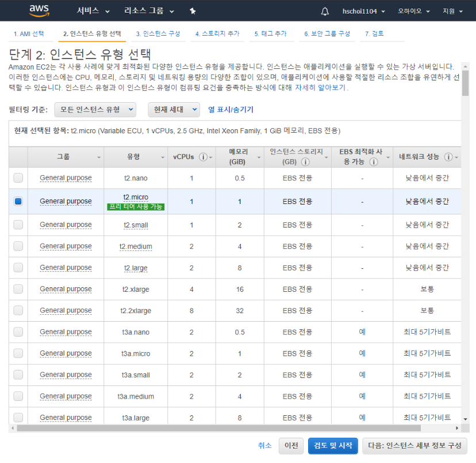Select the t2.2xlarge instance checkbox

[18, 310]
